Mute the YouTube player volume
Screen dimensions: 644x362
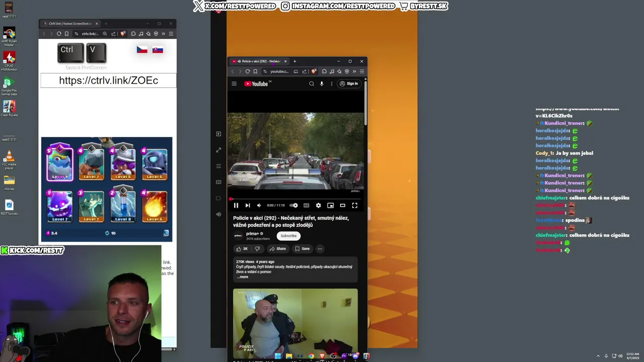(x=259, y=205)
